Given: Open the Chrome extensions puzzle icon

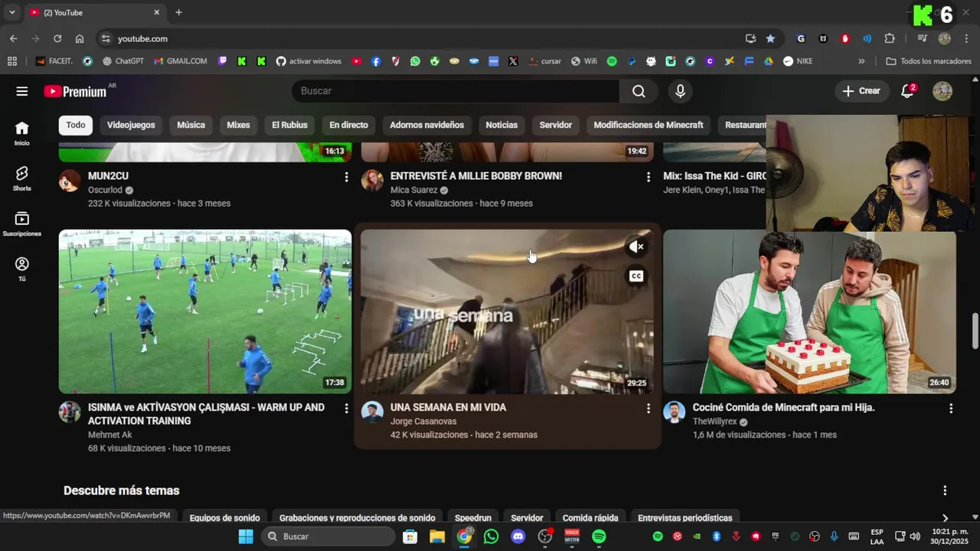Looking at the screenshot, I should tap(889, 38).
